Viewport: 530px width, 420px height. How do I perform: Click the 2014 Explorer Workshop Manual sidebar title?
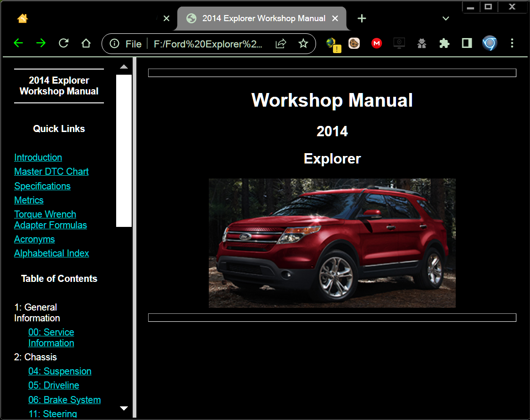[59, 86]
